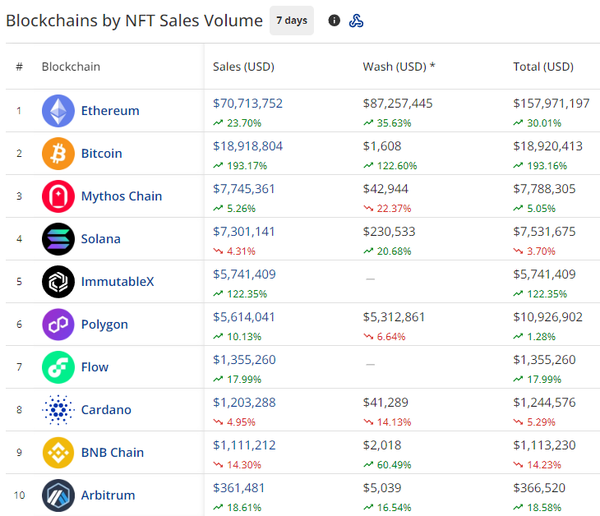Click Bitcoin sales value $18,918,804

[x=248, y=145]
